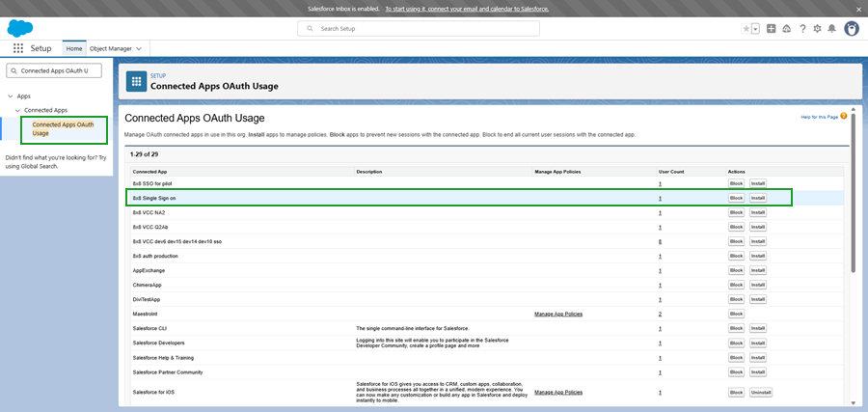The image size is (868, 412).
Task: Switch to the Home tab
Action: pyautogui.click(x=74, y=48)
